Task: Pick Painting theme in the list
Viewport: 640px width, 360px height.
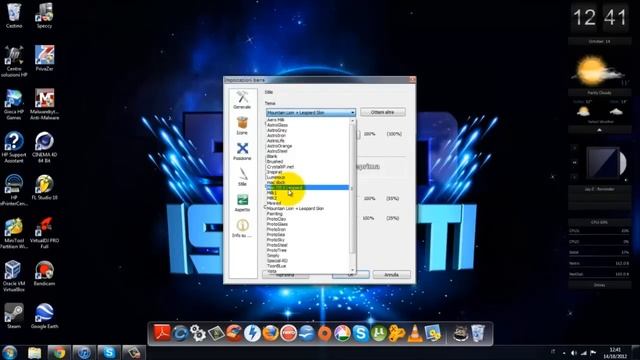Action: [x=274, y=214]
